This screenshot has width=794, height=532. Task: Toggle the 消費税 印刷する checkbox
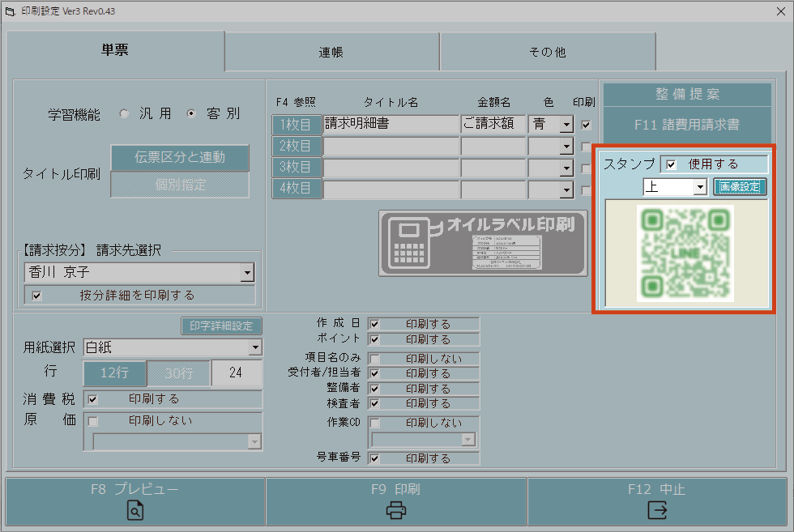pyautogui.click(x=92, y=399)
